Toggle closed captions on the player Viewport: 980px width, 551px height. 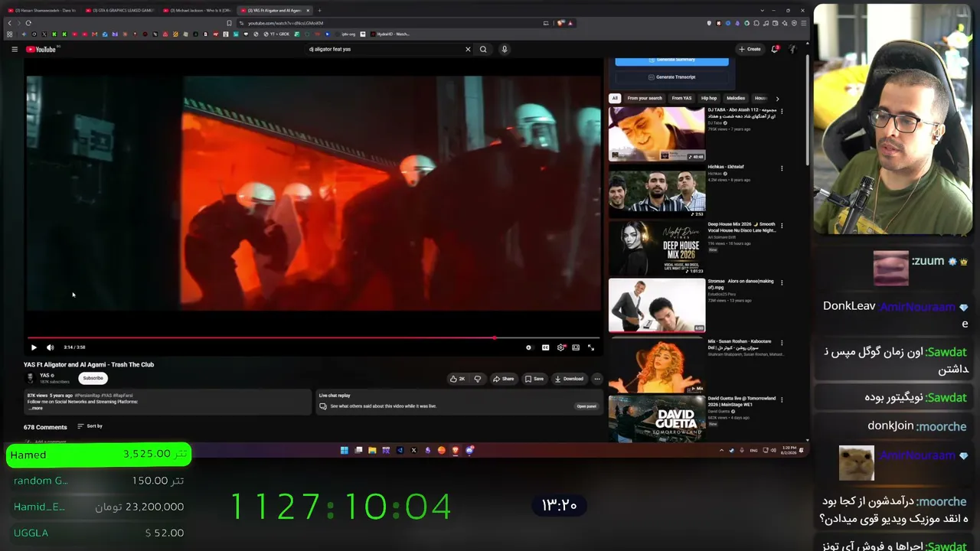click(545, 347)
